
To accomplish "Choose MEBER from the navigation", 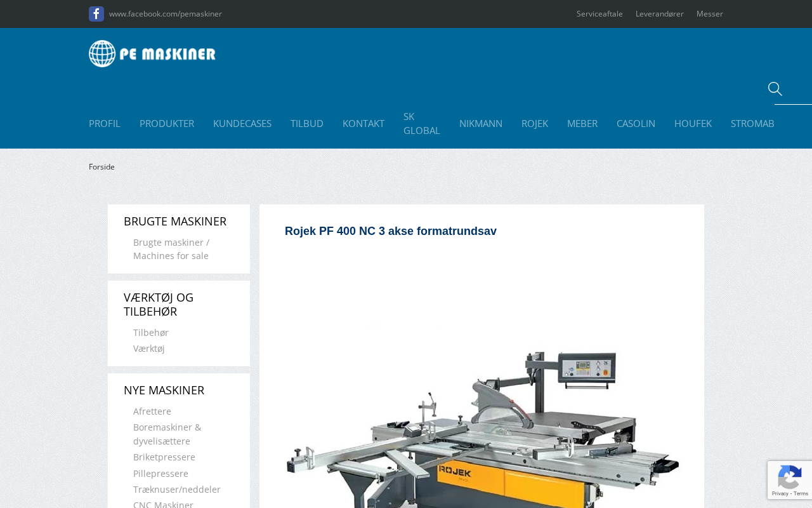I will (582, 123).
